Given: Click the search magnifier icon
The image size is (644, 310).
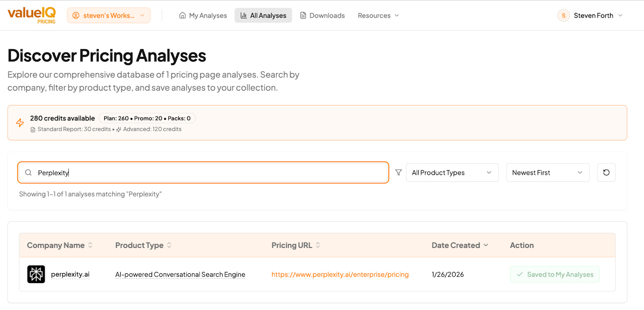Looking at the screenshot, I should [28, 173].
